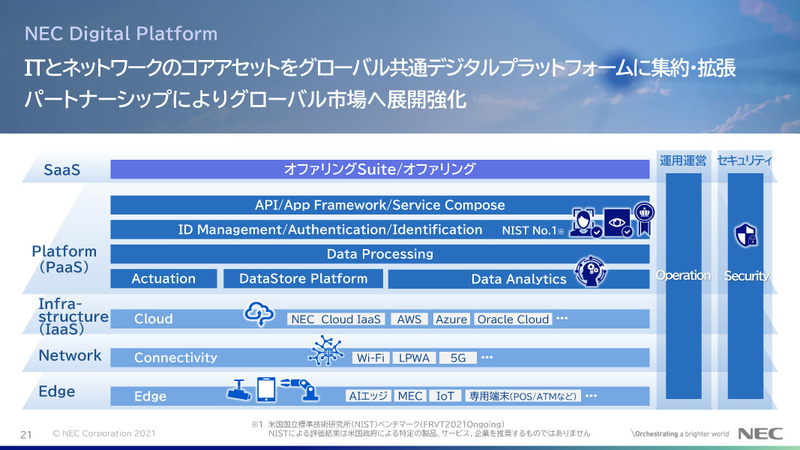Click the LPWA label
Screen dimensions: 800x450
click(414, 358)
